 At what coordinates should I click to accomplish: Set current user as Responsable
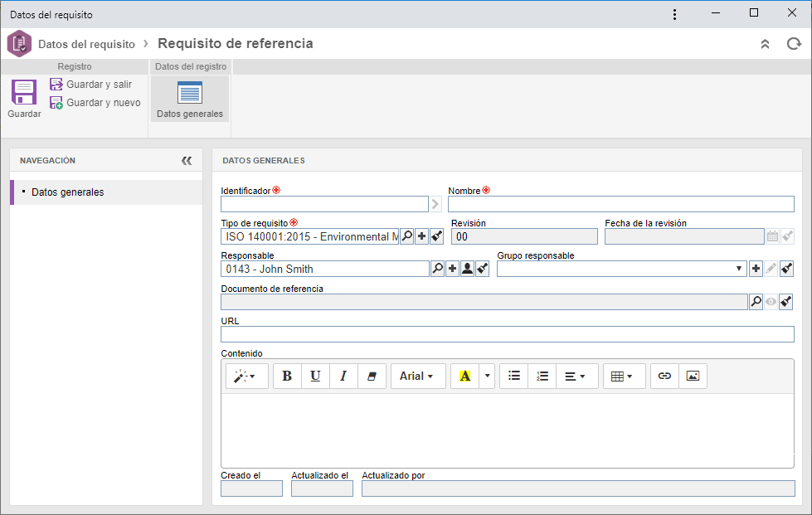pyautogui.click(x=467, y=269)
